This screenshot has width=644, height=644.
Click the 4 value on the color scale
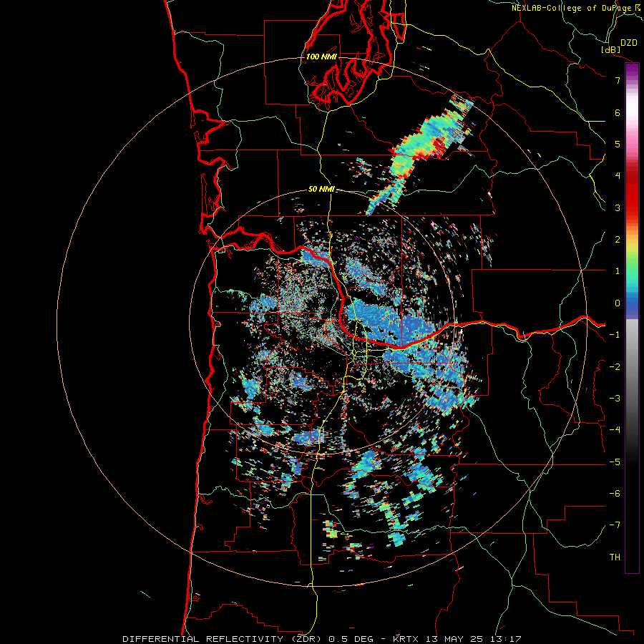618,176
